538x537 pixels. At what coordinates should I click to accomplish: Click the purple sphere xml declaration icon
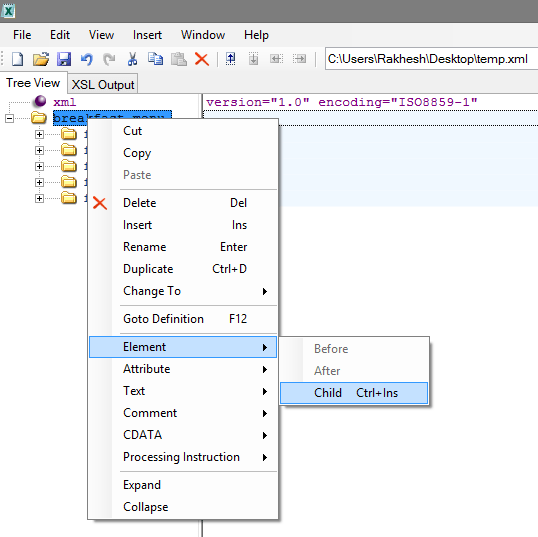click(40, 101)
